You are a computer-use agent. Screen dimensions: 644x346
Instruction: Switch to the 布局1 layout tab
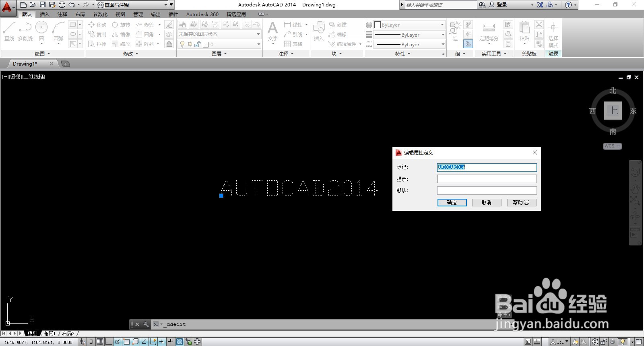pos(49,334)
